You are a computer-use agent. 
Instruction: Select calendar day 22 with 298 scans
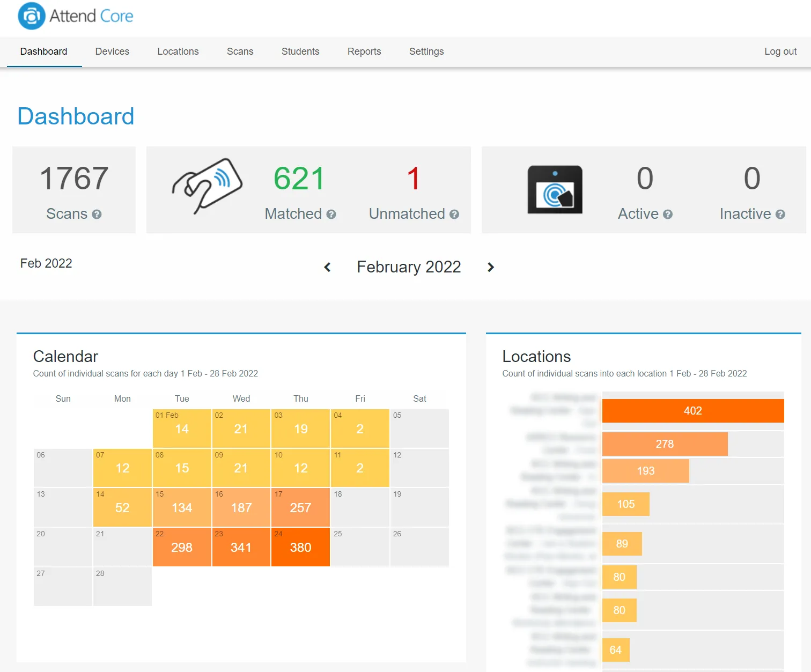coord(182,547)
